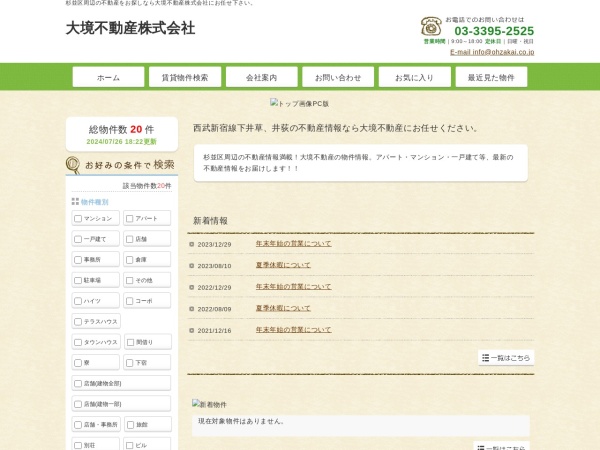Tick the 店舗・事務所 checkbox
This screenshot has width=600, height=450.
coord(78,425)
